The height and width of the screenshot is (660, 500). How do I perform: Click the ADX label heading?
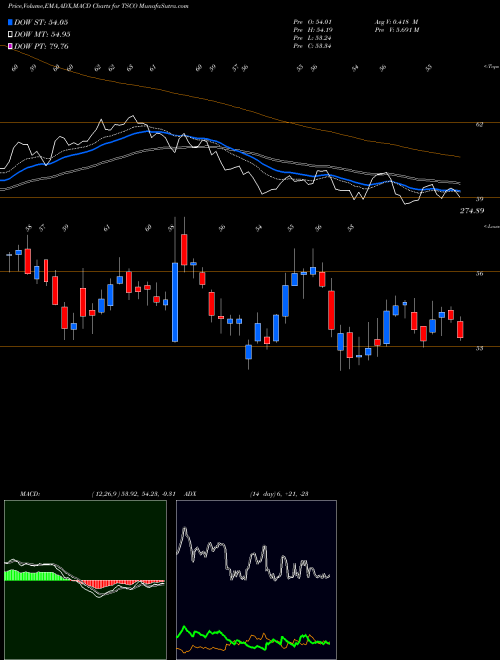190,494
